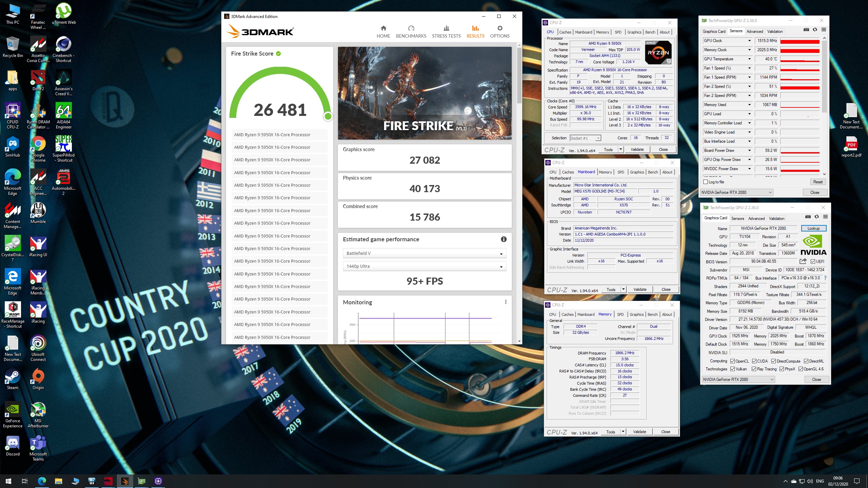This screenshot has height=488, width=868.
Task: Open Tools dropdown arrow in CPU-Z CPU window
Action: pos(620,149)
